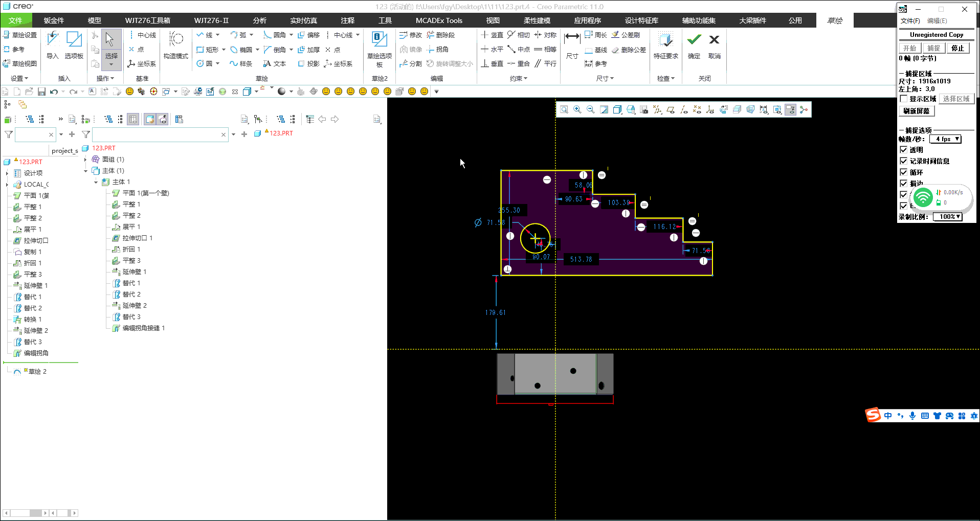Cancel sketch with 取消 button
Screen dimensions: 980x521
click(x=715, y=45)
